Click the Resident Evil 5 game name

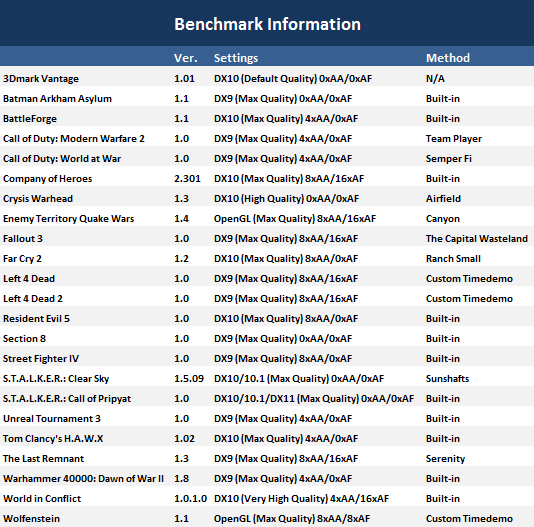(36, 319)
